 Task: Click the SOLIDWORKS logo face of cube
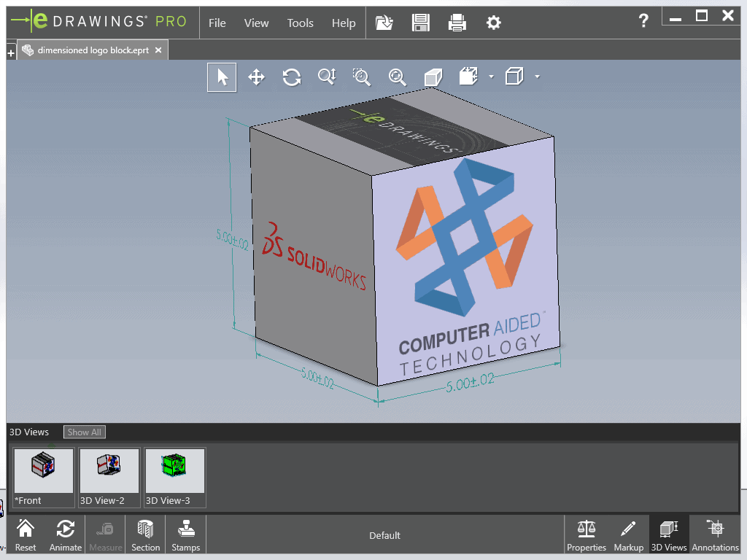pos(313,257)
